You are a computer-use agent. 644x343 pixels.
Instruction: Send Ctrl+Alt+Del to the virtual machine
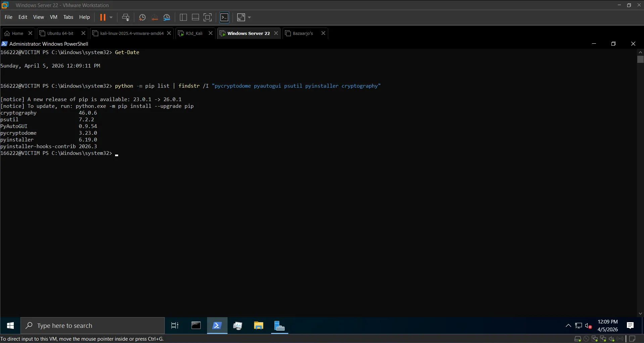126,17
